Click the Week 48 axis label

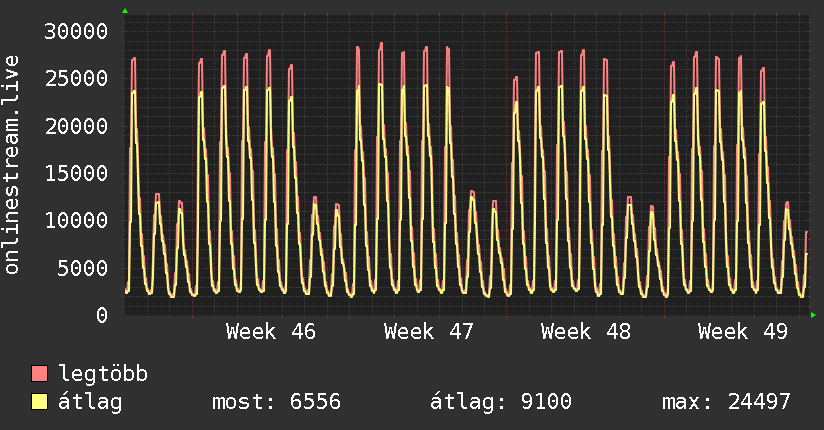click(586, 331)
